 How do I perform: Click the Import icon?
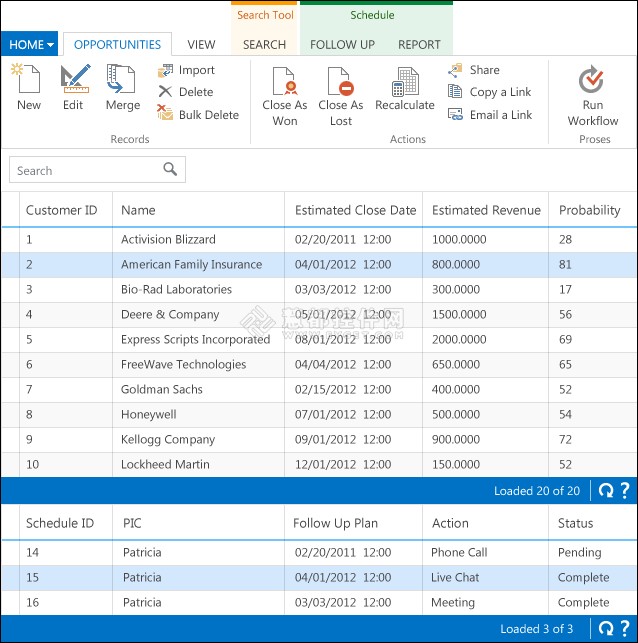click(165, 71)
